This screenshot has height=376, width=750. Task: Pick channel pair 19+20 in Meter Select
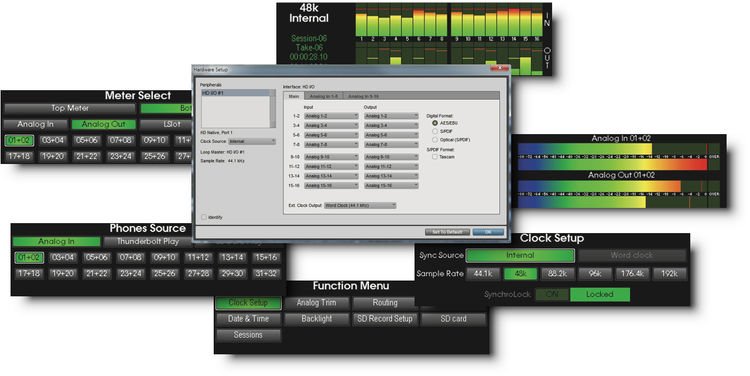pyautogui.click(x=53, y=156)
